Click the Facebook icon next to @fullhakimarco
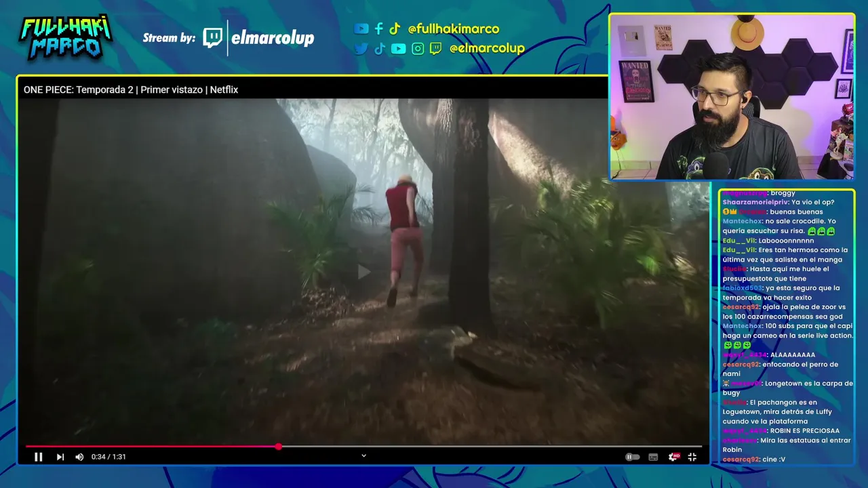The height and width of the screenshot is (488, 868). coord(379,28)
